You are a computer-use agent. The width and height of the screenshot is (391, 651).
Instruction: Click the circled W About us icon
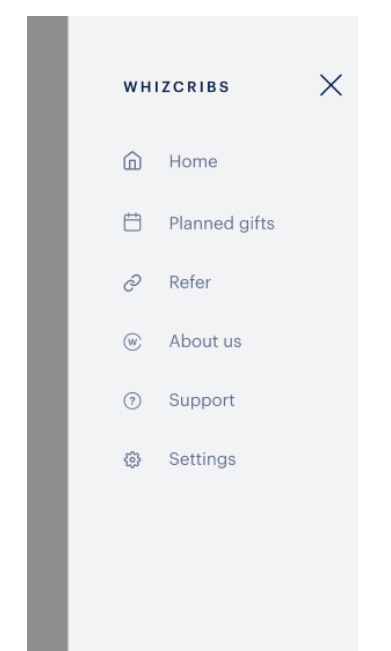[x=132, y=342]
